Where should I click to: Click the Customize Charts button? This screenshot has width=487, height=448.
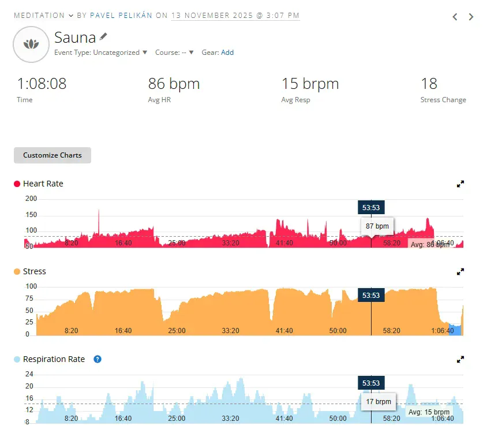[53, 155]
